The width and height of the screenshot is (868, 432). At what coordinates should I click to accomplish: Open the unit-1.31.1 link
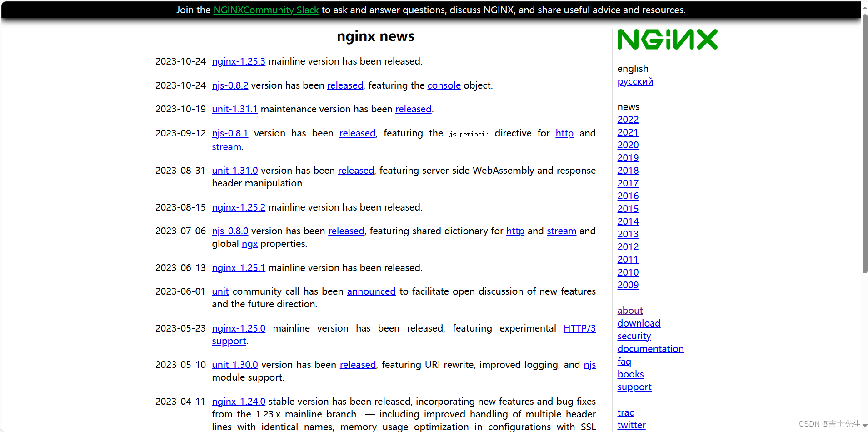234,109
